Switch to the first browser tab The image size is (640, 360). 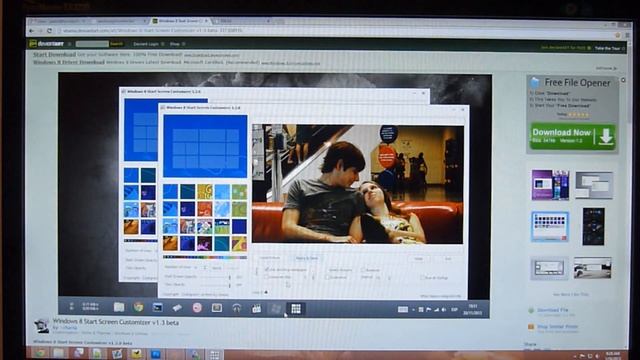(x=57, y=21)
